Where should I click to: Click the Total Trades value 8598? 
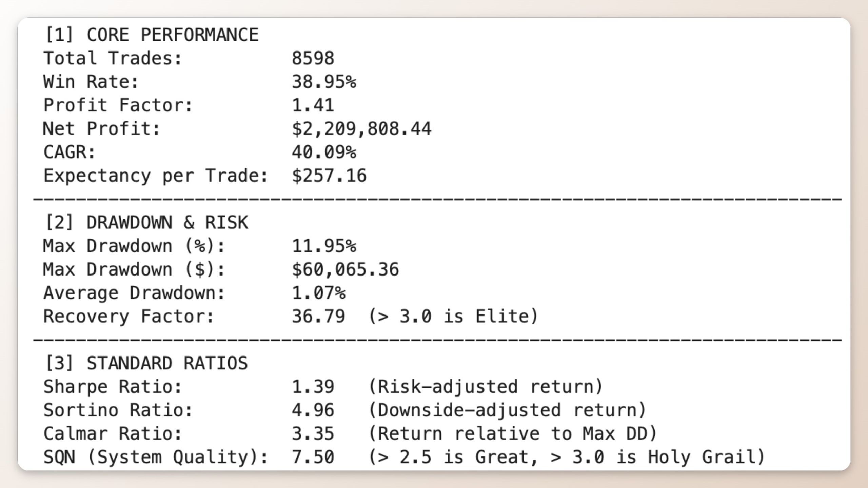pos(313,58)
